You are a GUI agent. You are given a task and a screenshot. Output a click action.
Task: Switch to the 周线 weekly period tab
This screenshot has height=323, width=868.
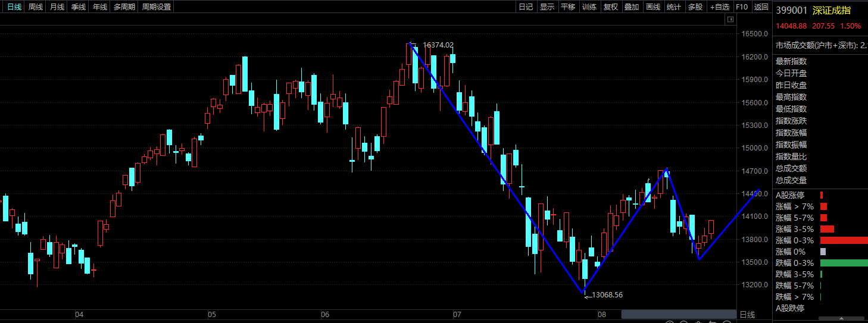(36, 7)
